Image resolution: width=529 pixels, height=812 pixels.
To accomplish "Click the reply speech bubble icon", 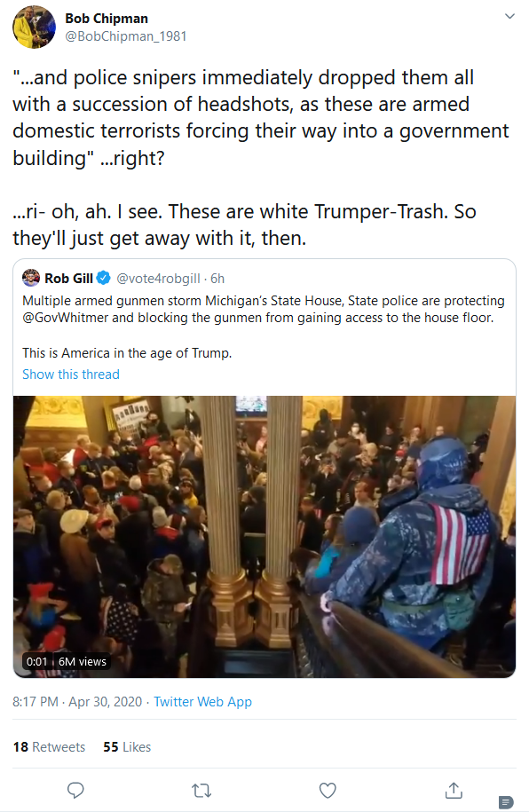I will pyautogui.click(x=75, y=790).
